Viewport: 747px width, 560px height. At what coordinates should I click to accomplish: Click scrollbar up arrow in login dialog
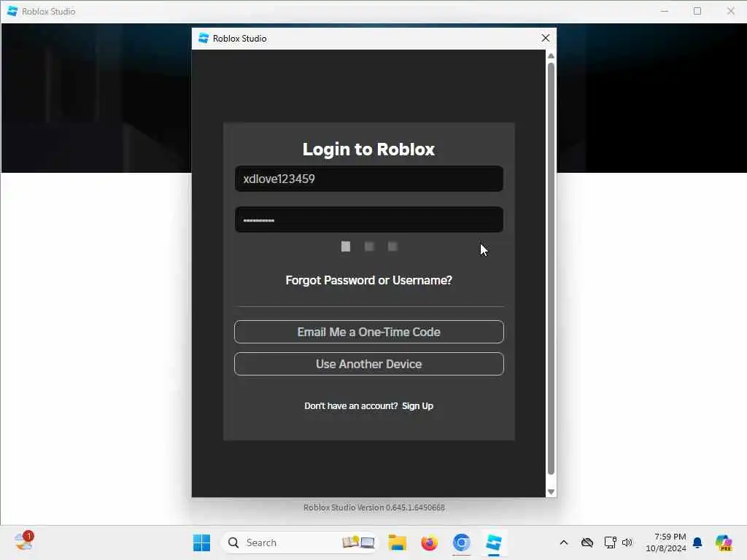[551, 55]
